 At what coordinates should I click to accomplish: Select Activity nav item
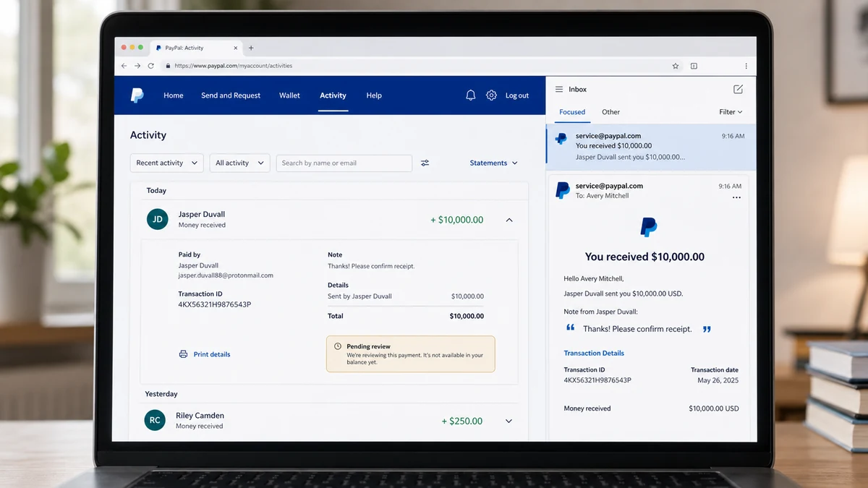(333, 95)
